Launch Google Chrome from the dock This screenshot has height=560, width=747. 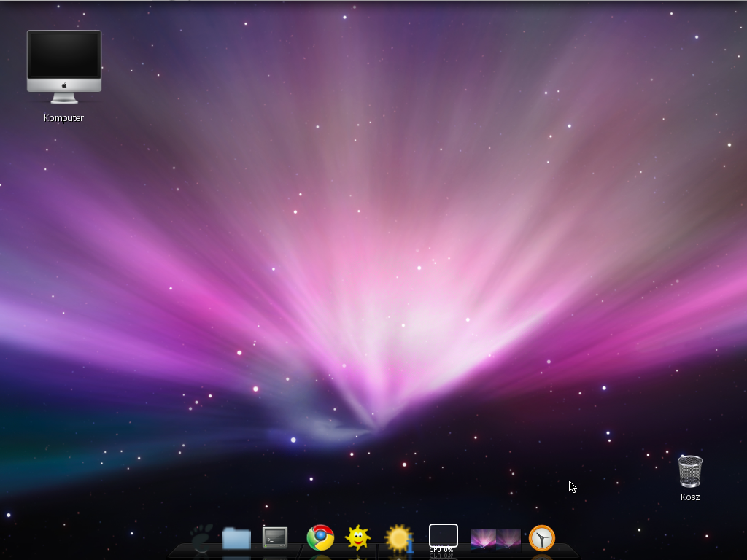tap(320, 537)
